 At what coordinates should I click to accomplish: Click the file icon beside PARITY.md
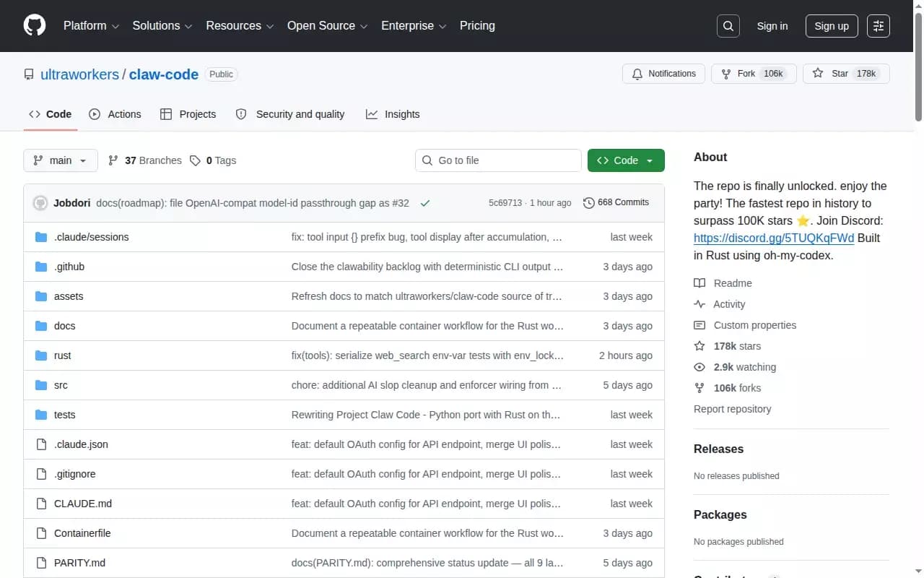coord(41,563)
